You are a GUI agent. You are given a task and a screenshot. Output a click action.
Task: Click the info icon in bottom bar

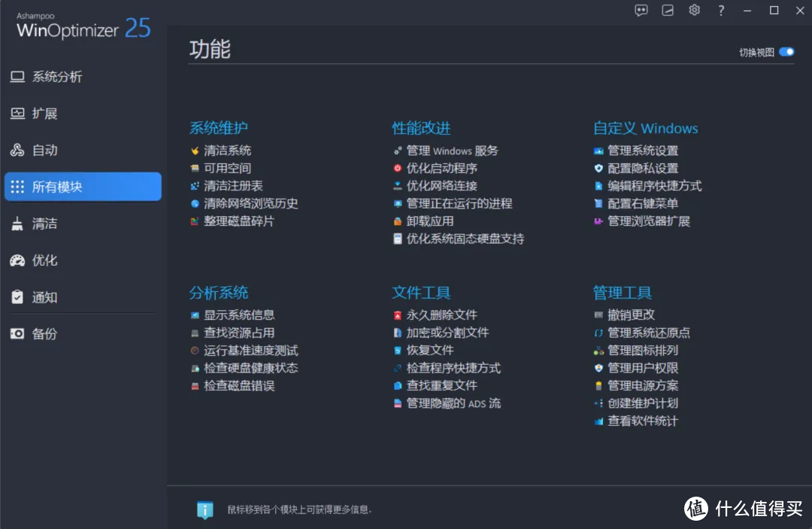coord(205,510)
